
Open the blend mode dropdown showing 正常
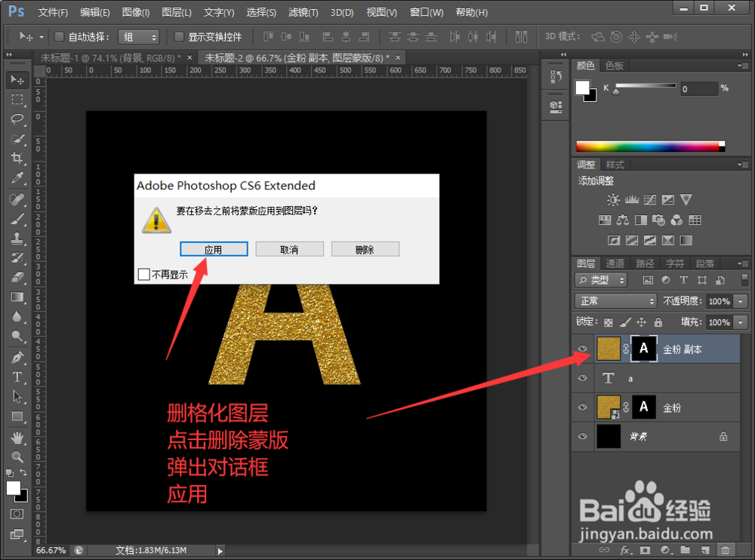pyautogui.click(x=615, y=300)
